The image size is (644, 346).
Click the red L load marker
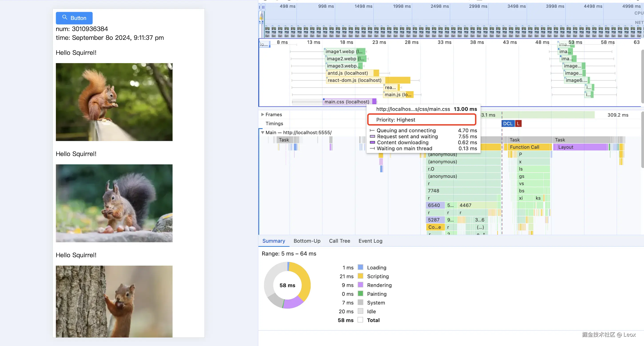[518, 123]
